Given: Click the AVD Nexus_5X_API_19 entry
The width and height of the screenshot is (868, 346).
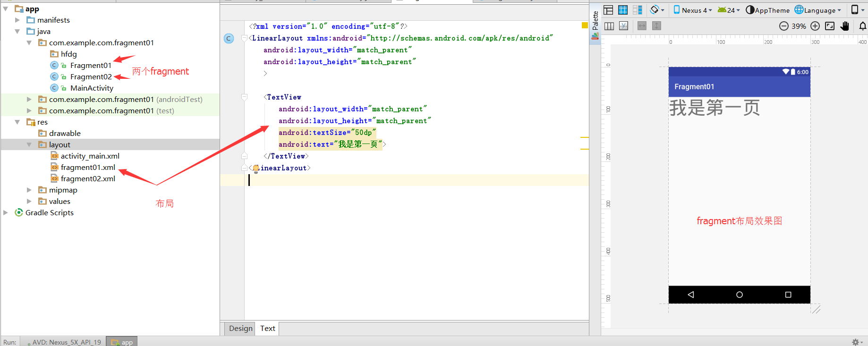Looking at the screenshot, I should (x=64, y=342).
